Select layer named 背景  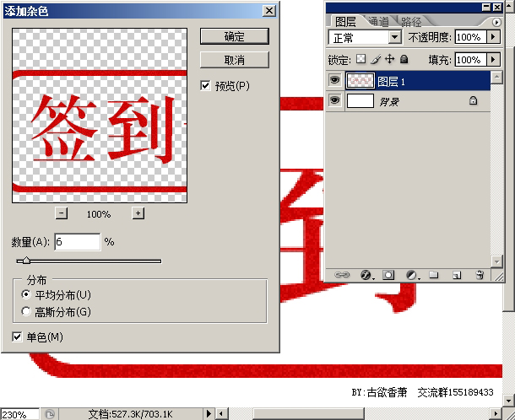pyautogui.click(x=409, y=101)
